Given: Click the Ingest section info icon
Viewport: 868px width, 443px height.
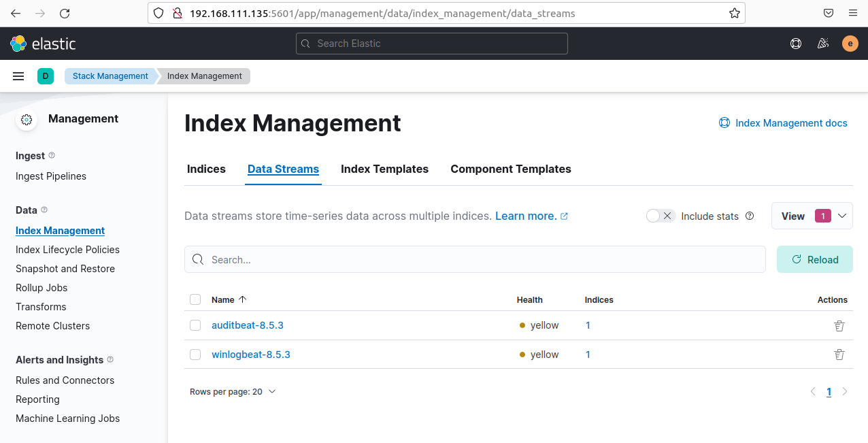Looking at the screenshot, I should [52, 156].
